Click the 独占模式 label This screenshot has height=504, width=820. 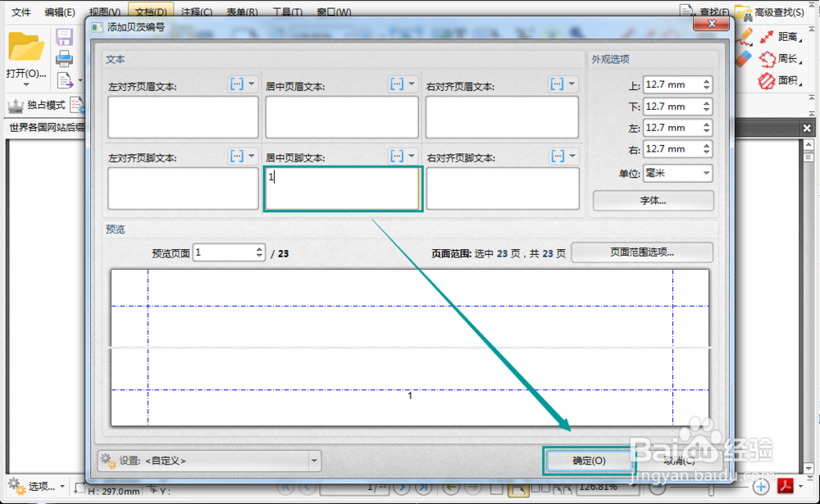tap(46, 105)
